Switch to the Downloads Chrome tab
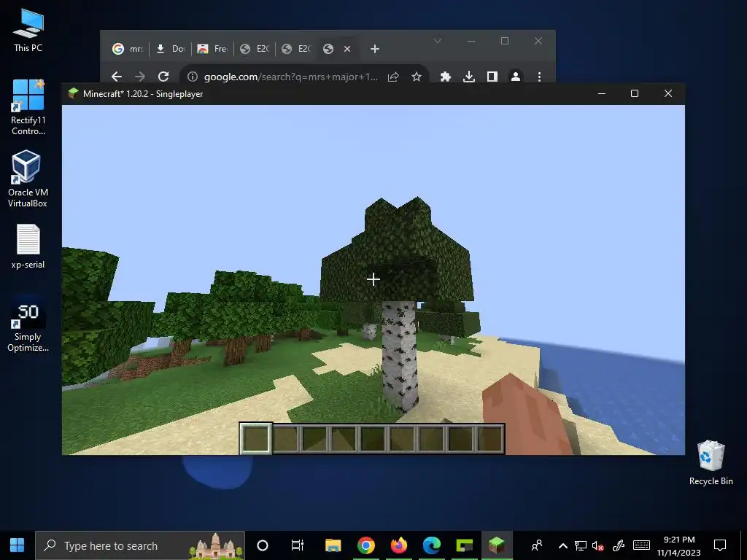This screenshot has width=747, height=560. pos(170,49)
